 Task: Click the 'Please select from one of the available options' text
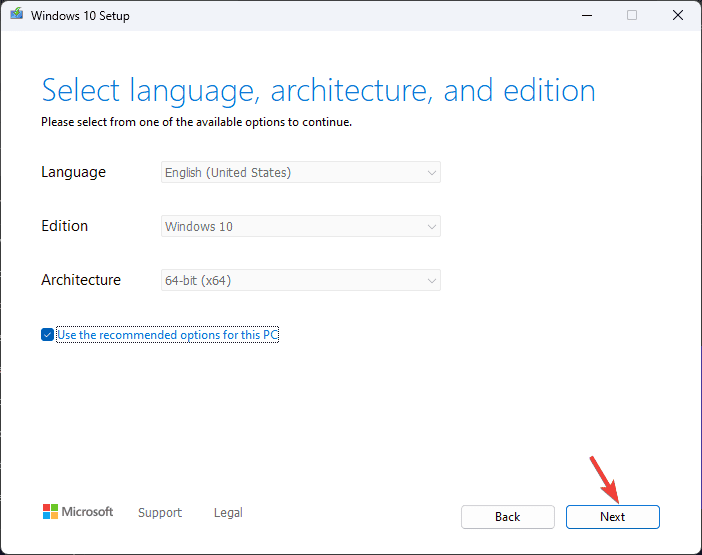tap(196, 122)
